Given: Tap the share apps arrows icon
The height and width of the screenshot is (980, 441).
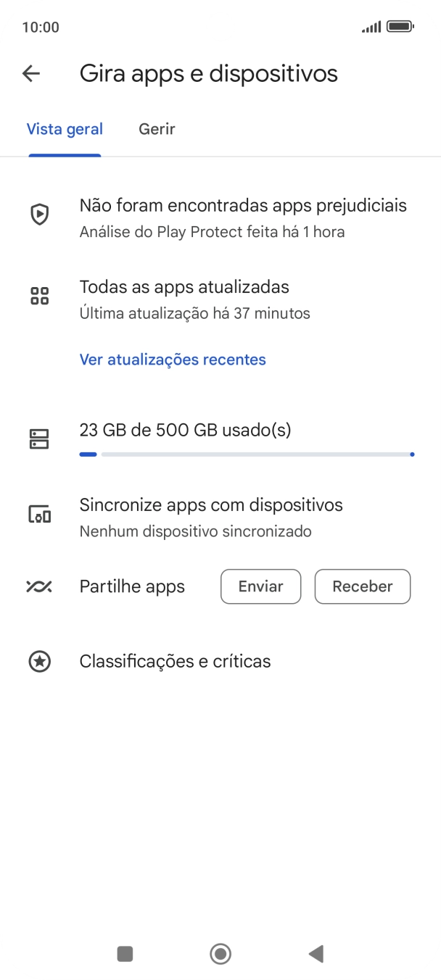Looking at the screenshot, I should 39,586.
